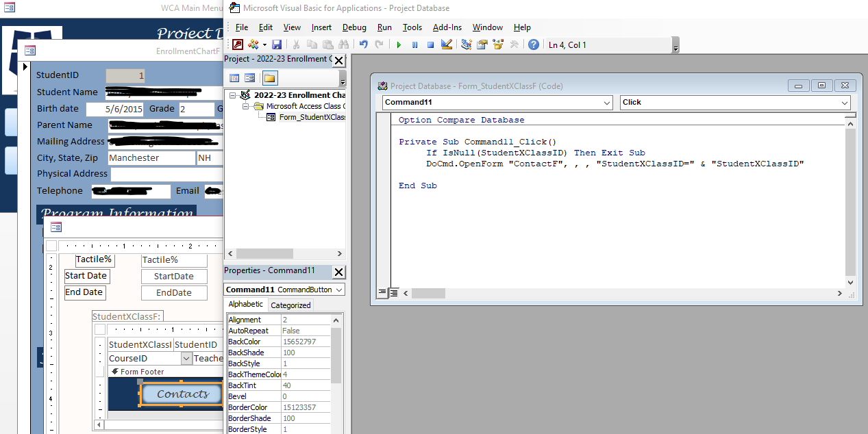Click the Undo icon in the toolbar
This screenshot has height=434, width=868.
tap(363, 44)
